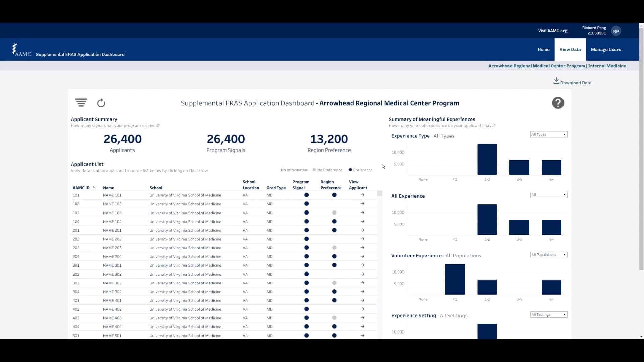The image size is (644, 362).
Task: Click the AAMC logo
Action: 21,50
